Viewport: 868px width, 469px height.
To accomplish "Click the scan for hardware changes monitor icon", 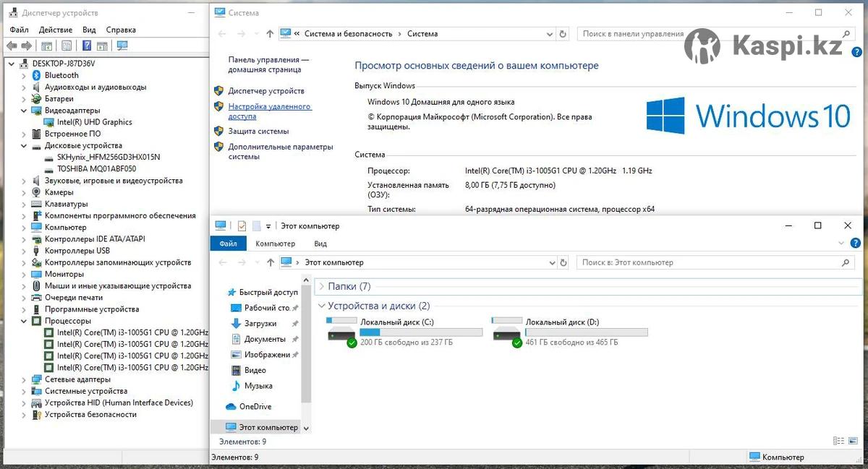I will 122,46.
